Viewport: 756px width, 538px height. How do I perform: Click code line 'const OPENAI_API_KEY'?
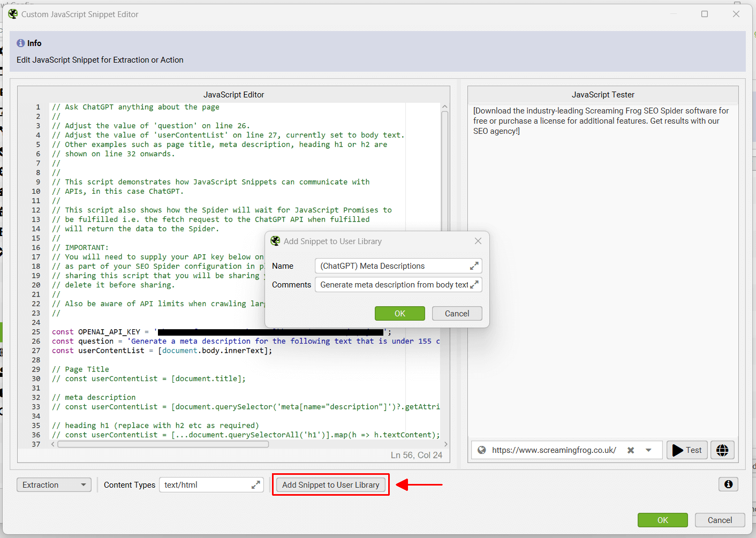[222, 332]
